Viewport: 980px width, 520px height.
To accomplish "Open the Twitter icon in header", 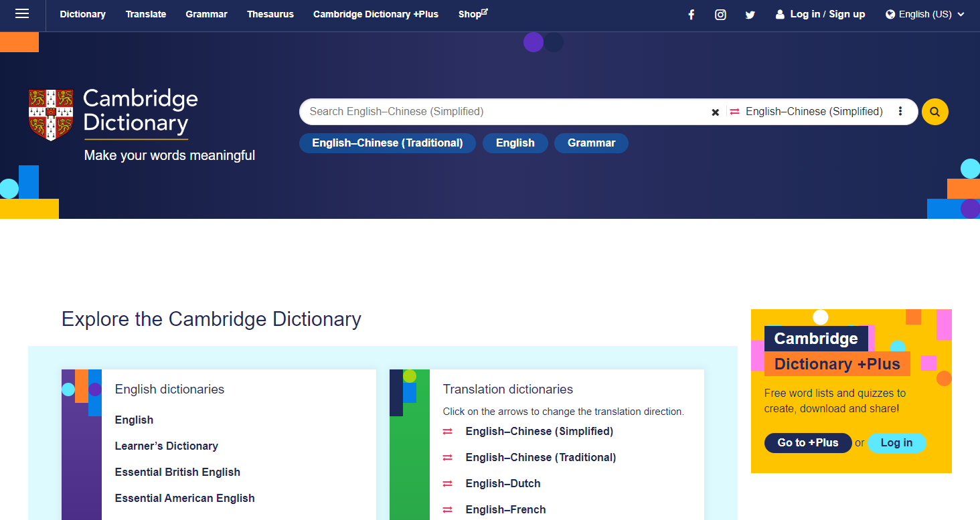I will 750,15.
